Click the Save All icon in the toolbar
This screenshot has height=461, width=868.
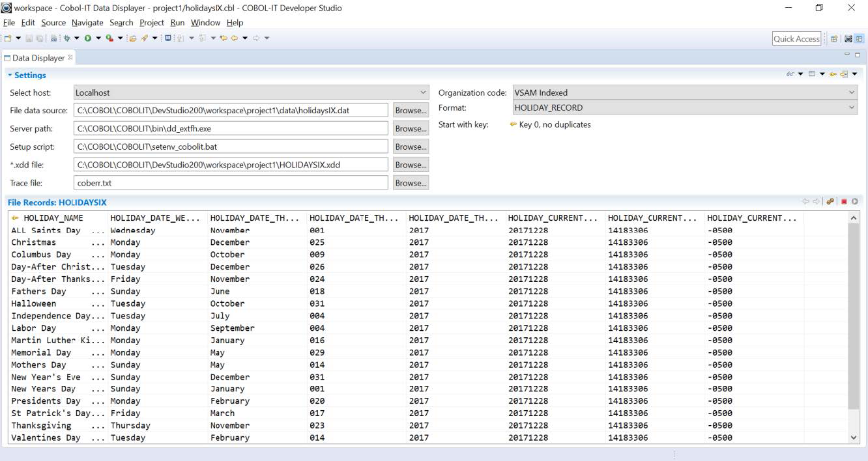pos(40,38)
